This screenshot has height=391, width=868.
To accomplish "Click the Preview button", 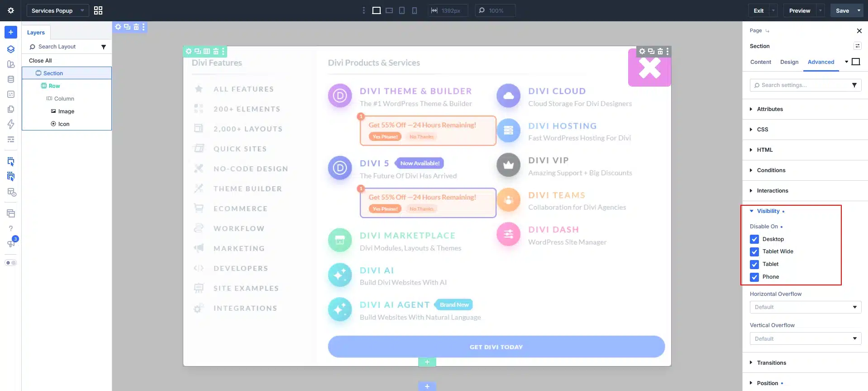I will 800,10.
